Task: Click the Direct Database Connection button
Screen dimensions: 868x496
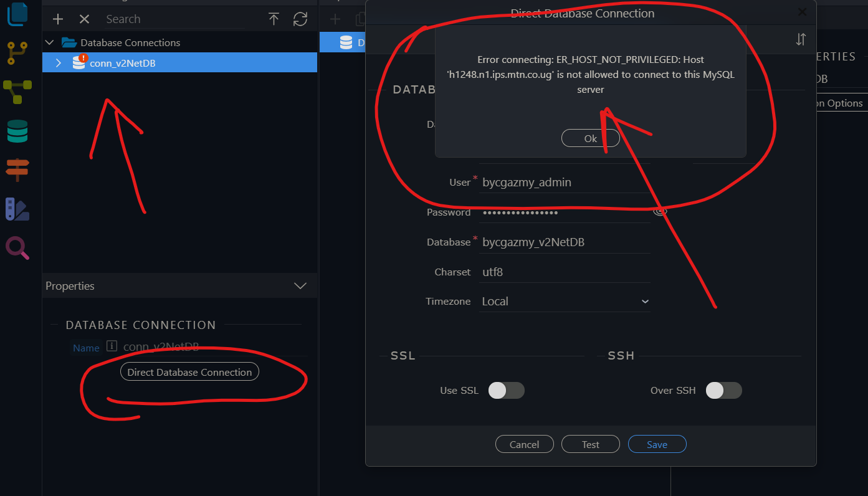Action: click(189, 372)
